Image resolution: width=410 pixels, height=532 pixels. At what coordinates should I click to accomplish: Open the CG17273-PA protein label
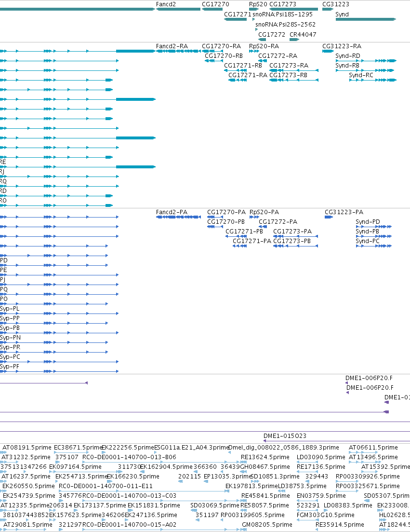click(x=292, y=232)
